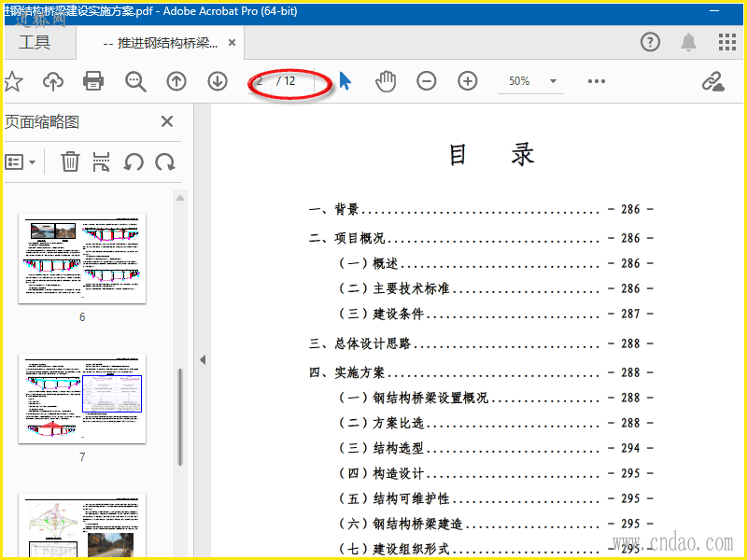Image resolution: width=747 pixels, height=560 pixels.
Task: Click the （一）钢结构桥梁设置概况 entry
Action: click(x=496, y=398)
